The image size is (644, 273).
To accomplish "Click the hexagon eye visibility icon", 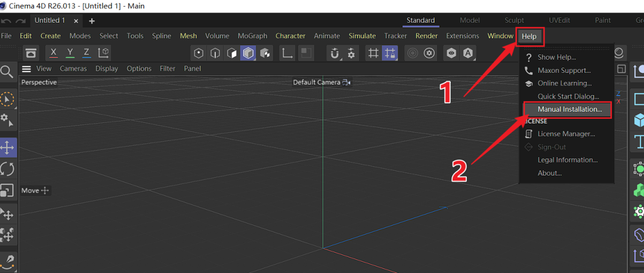I will click(452, 53).
